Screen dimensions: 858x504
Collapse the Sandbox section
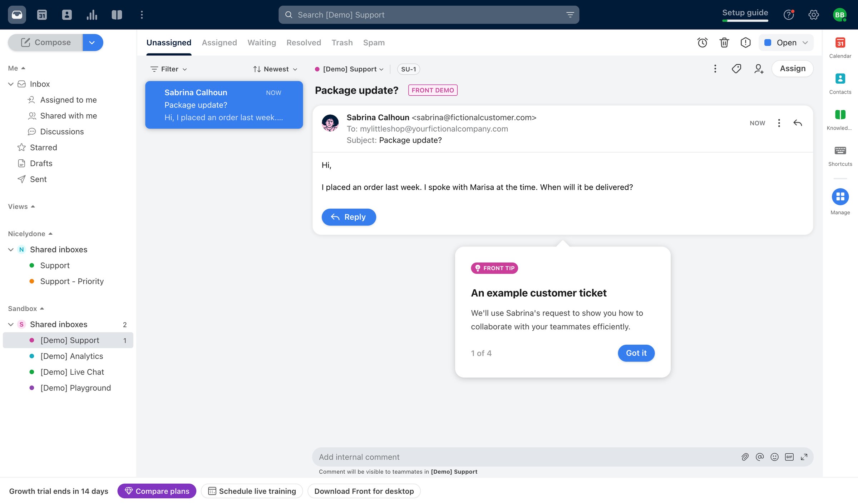pyautogui.click(x=26, y=308)
